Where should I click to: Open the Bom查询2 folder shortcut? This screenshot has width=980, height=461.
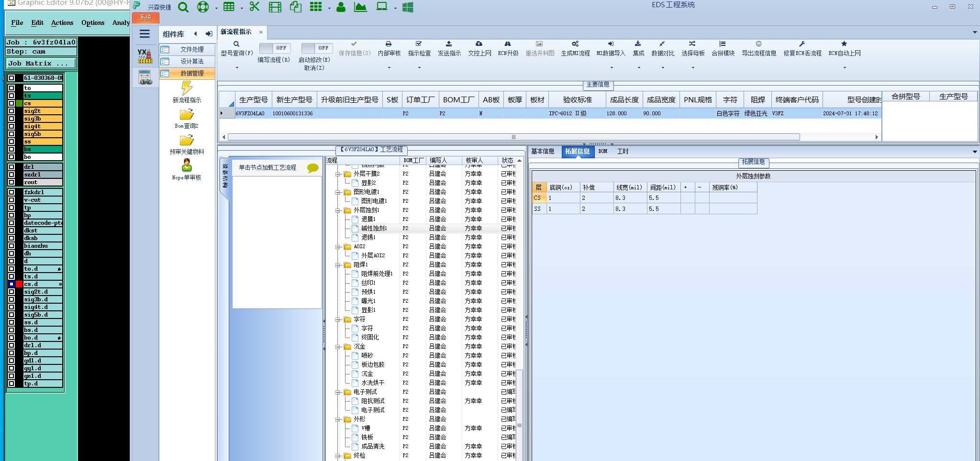tap(187, 119)
